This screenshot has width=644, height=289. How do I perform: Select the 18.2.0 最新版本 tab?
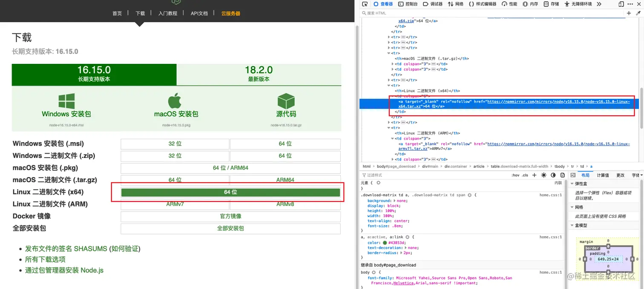pyautogui.click(x=259, y=74)
